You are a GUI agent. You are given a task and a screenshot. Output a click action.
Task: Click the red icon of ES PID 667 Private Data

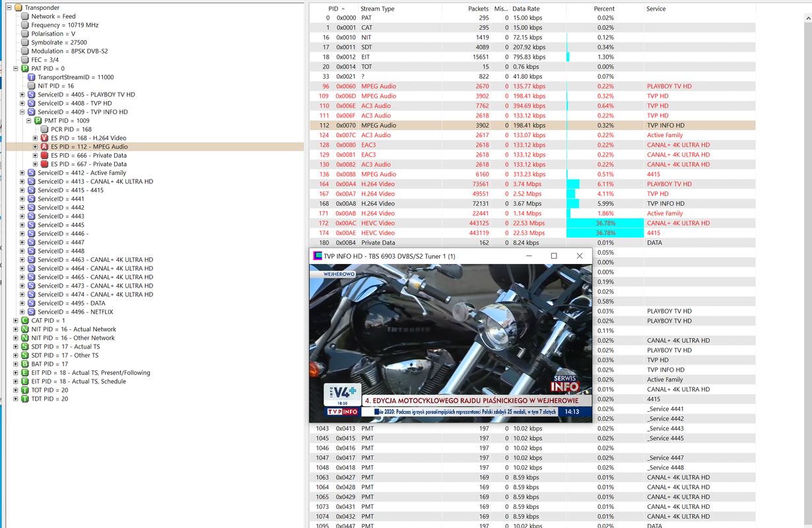44,164
